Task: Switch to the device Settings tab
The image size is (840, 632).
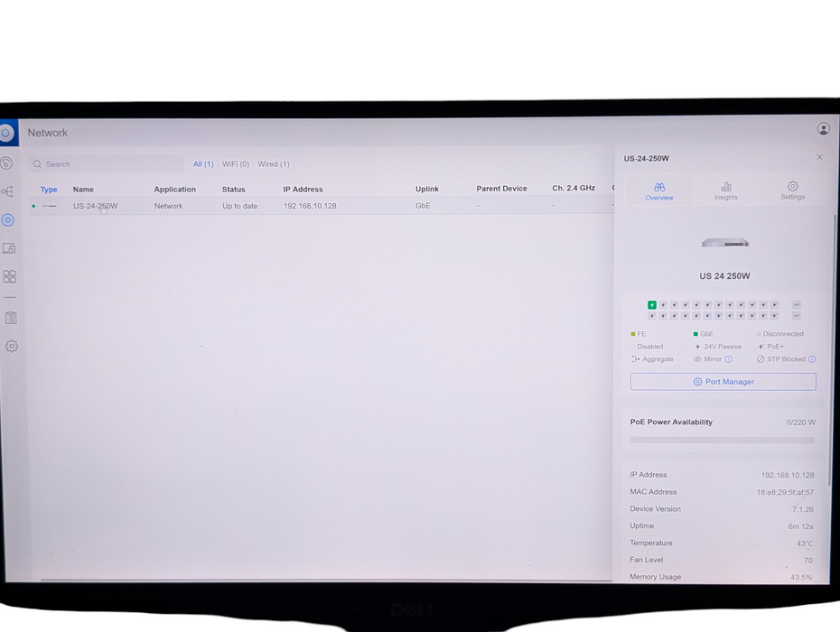Action: coord(792,191)
